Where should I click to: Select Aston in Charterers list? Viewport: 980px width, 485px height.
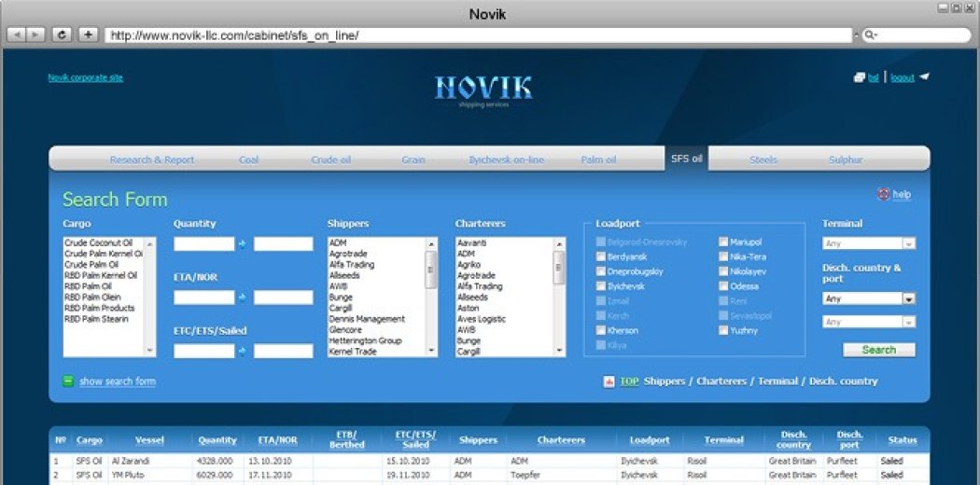[x=469, y=308]
